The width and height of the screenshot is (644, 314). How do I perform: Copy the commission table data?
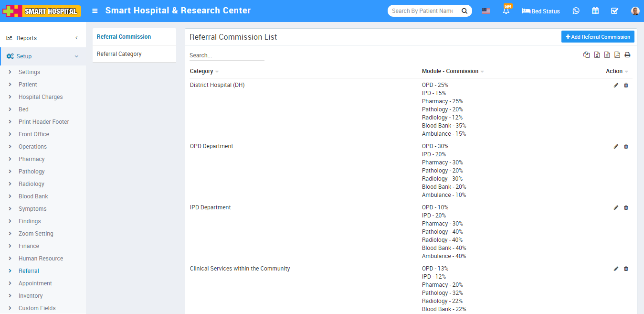tap(587, 55)
